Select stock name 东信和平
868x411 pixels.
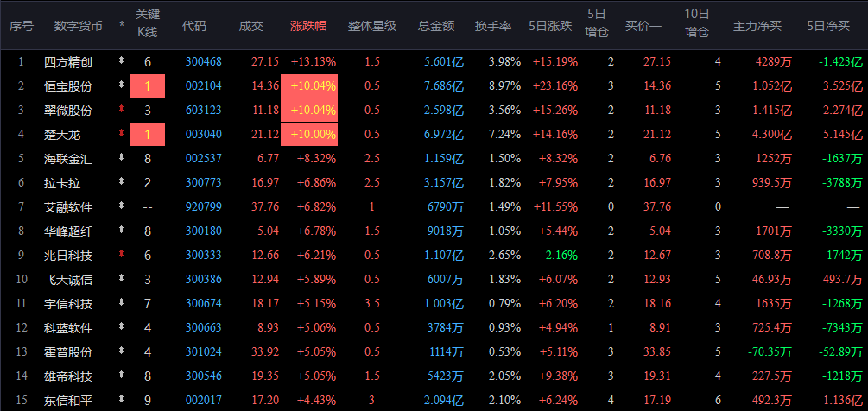68,400
